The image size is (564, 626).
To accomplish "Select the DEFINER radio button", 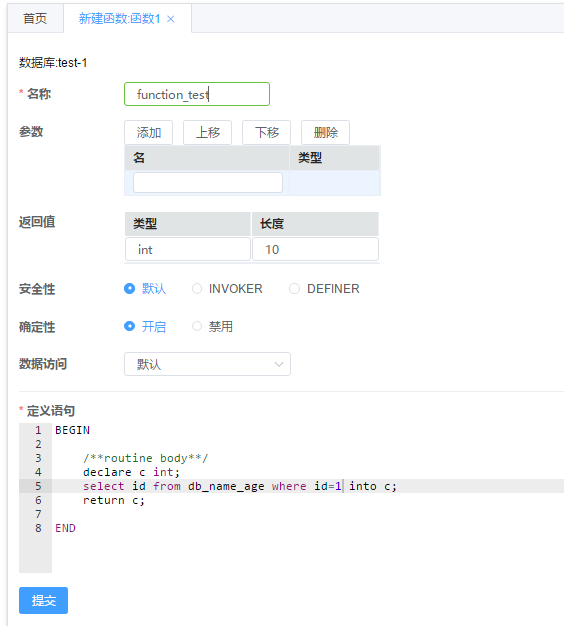I will coord(295,288).
